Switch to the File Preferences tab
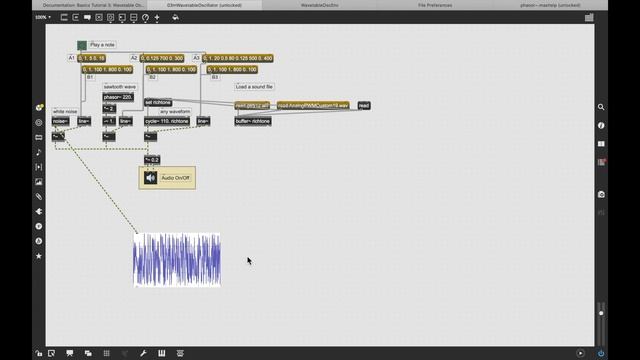Screen dimensions: 640x360 (x=435, y=5)
